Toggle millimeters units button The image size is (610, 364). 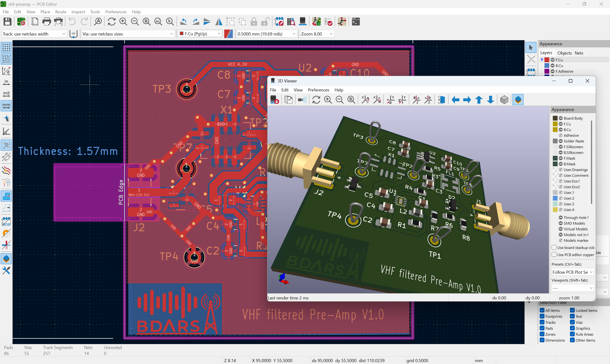pos(6,106)
